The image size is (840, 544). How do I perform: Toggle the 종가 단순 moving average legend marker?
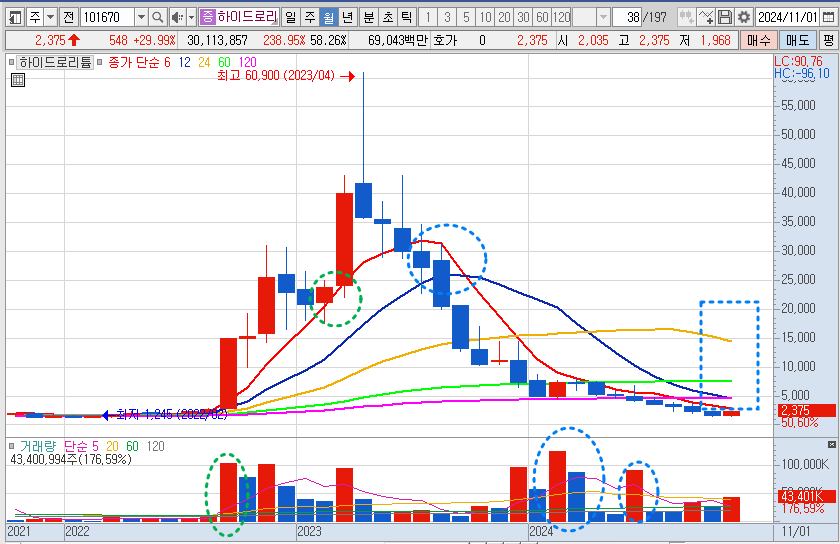(99, 62)
